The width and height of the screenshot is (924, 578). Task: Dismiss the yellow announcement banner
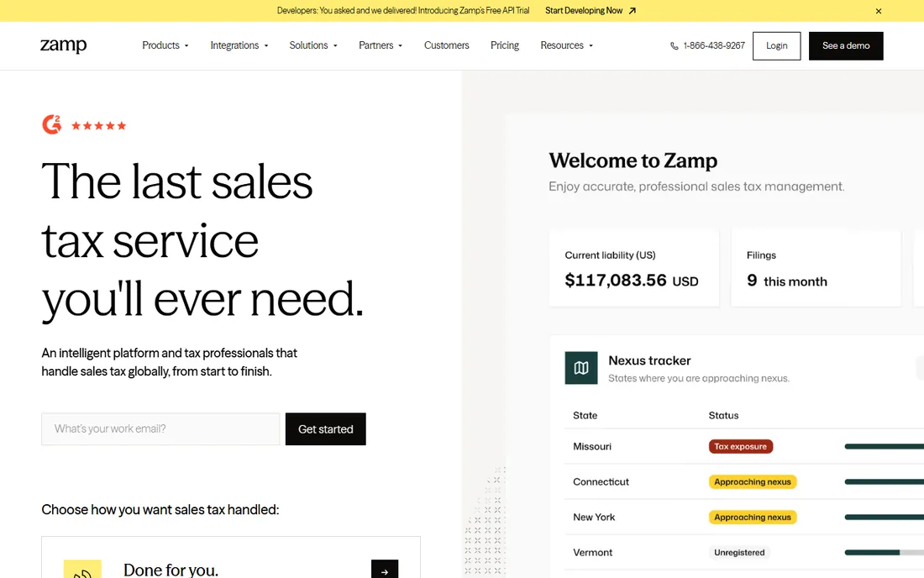[878, 11]
